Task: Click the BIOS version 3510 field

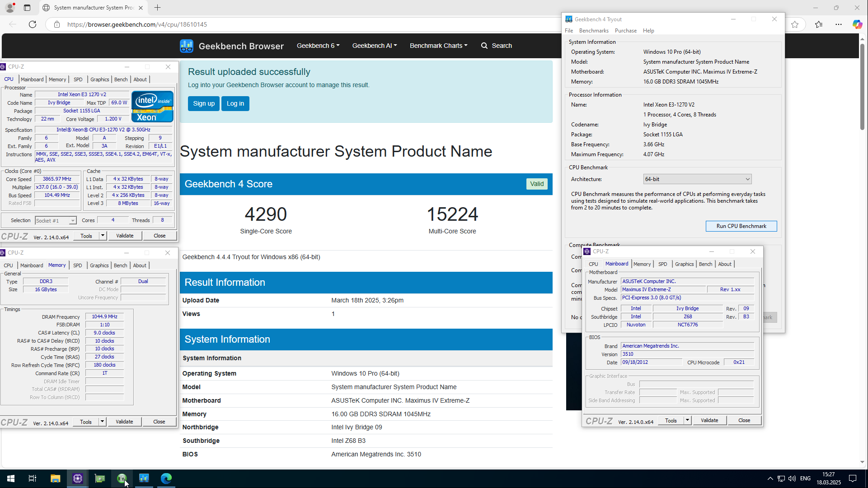Action: click(687, 354)
